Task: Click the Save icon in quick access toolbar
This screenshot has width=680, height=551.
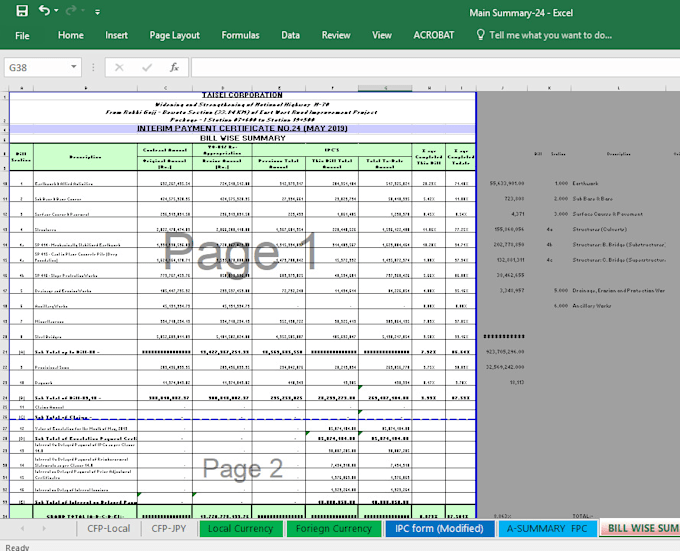Action: pos(22,11)
